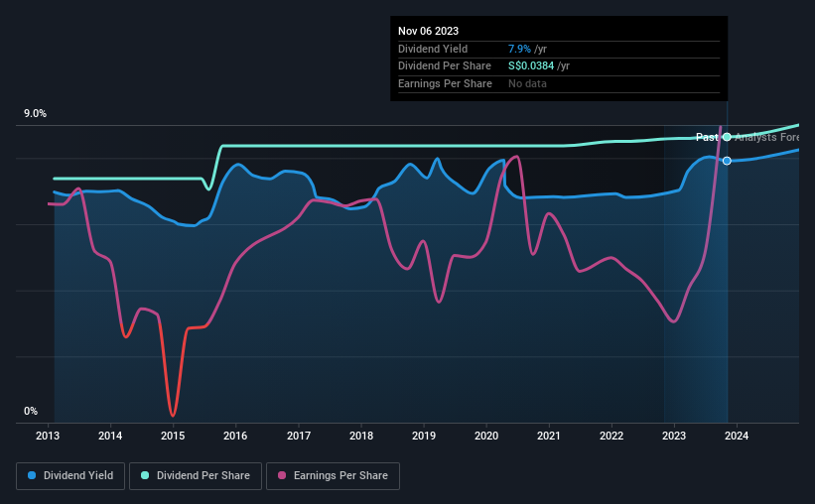The image size is (815, 504).
Task: Toggle the Dividend Yield legend button
Action: point(70,476)
